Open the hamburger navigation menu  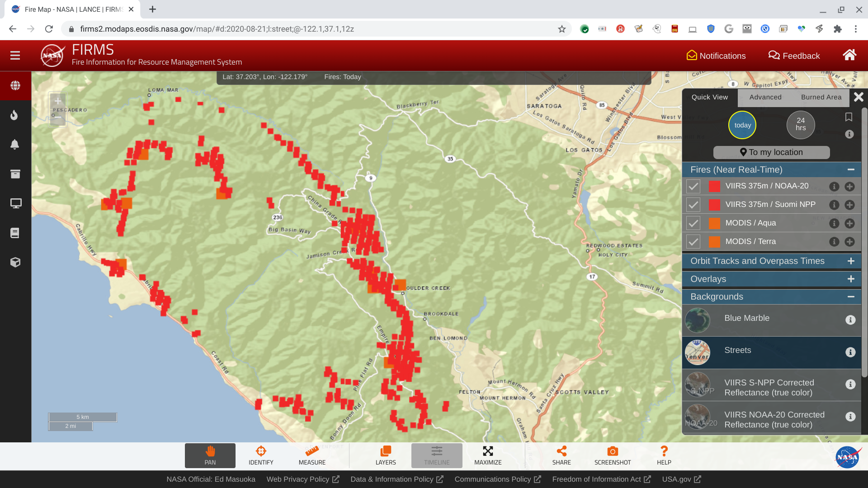pos(15,55)
